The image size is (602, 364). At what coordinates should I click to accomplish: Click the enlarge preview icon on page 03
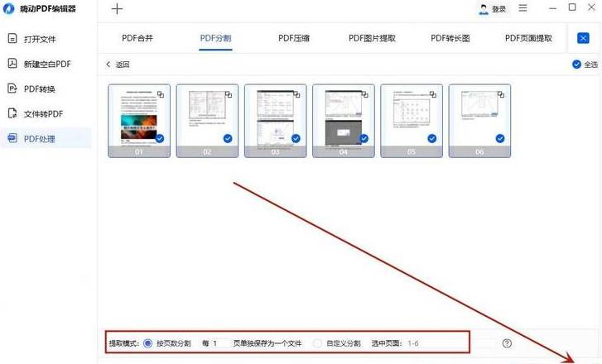[x=296, y=94]
